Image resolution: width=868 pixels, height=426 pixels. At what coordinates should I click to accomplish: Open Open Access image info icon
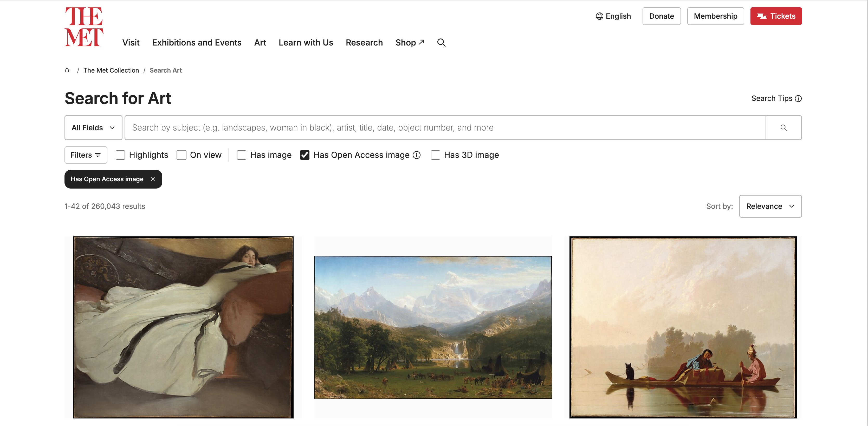(417, 155)
